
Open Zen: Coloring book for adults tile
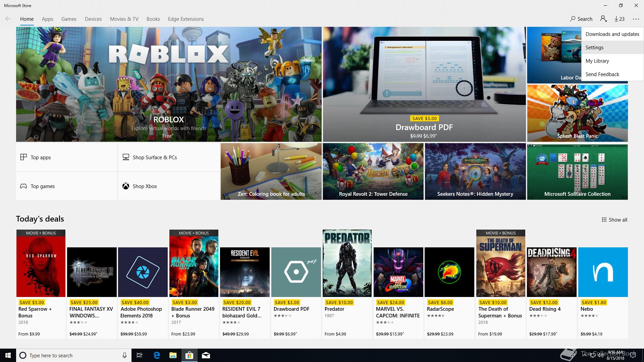(x=271, y=172)
